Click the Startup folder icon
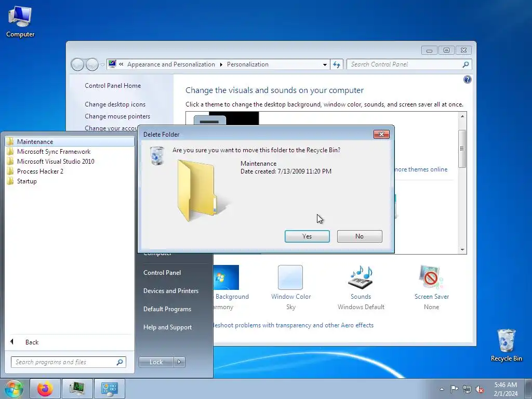The width and height of the screenshot is (532, 399). coord(10,181)
